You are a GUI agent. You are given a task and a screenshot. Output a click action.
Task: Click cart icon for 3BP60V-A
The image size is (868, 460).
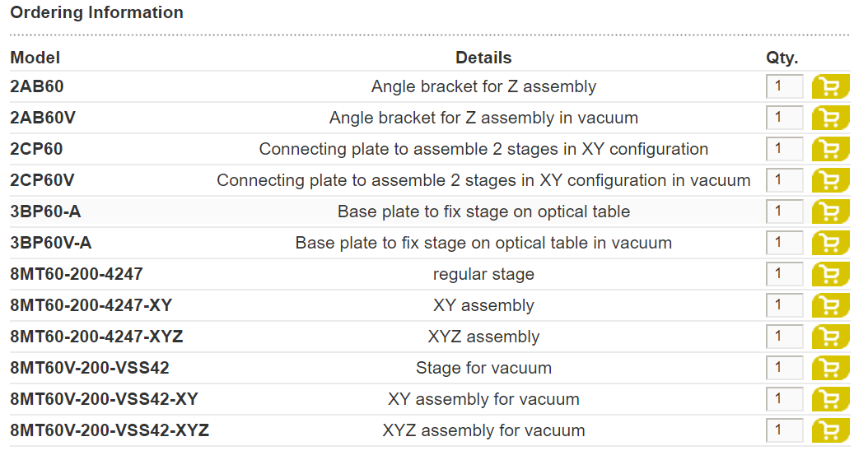coord(830,243)
